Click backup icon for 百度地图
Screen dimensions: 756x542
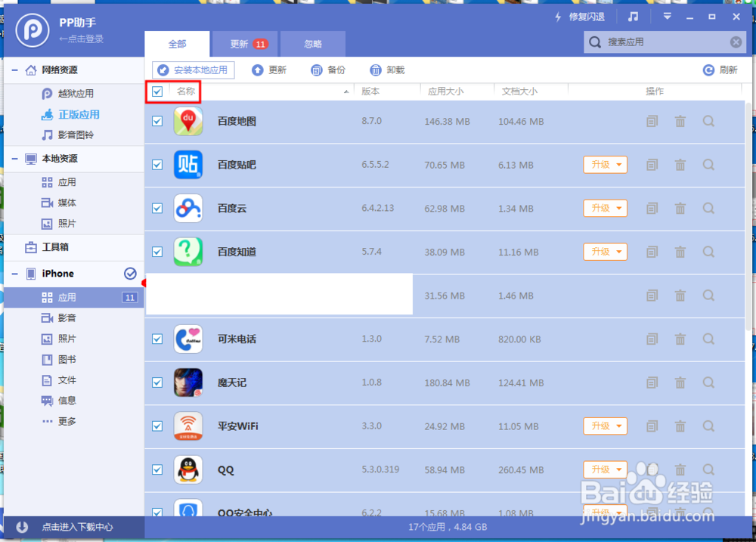652,121
